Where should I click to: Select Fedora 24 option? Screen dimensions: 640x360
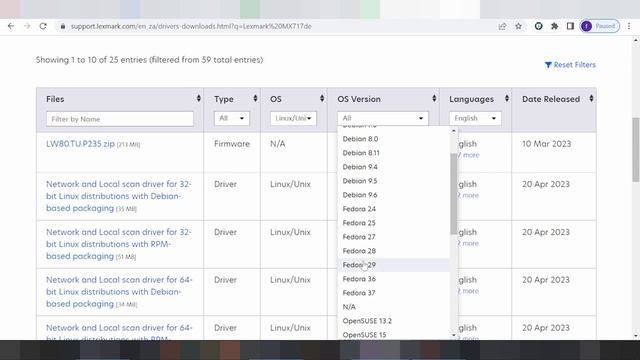tap(393, 209)
